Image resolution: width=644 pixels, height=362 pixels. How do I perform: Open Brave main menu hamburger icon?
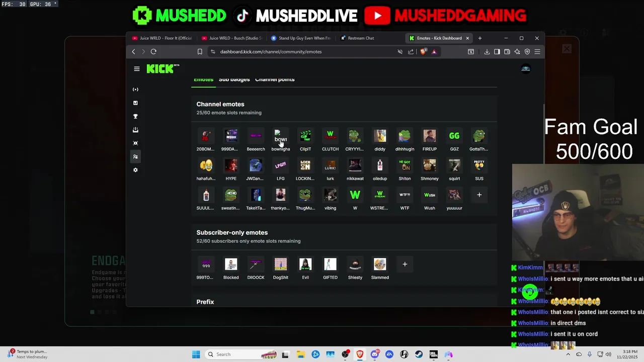(537, 51)
